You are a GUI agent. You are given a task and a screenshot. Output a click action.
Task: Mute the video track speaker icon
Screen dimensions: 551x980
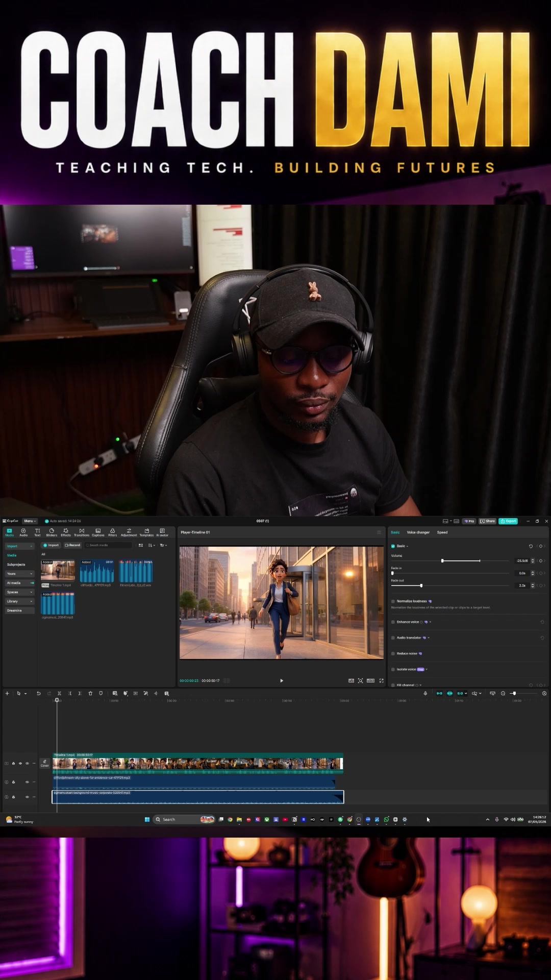[x=27, y=764]
